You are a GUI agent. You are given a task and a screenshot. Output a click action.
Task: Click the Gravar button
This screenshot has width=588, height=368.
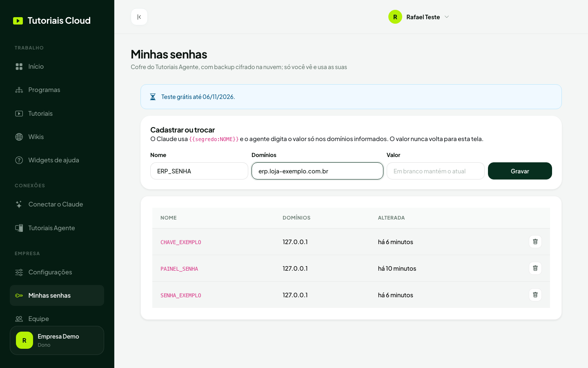[x=520, y=171]
